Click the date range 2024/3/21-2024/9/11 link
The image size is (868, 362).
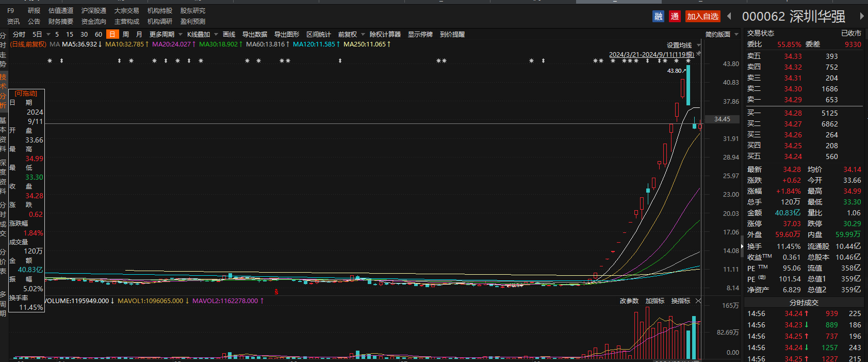point(651,55)
